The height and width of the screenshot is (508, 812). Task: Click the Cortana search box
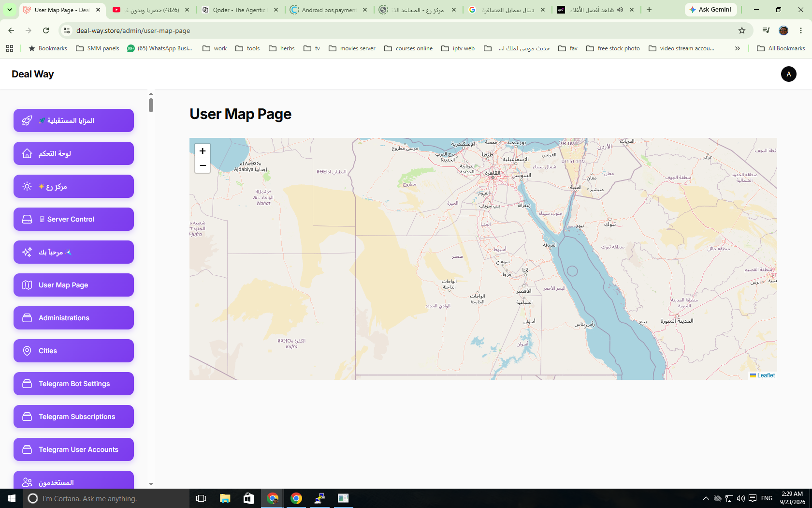[x=106, y=498]
